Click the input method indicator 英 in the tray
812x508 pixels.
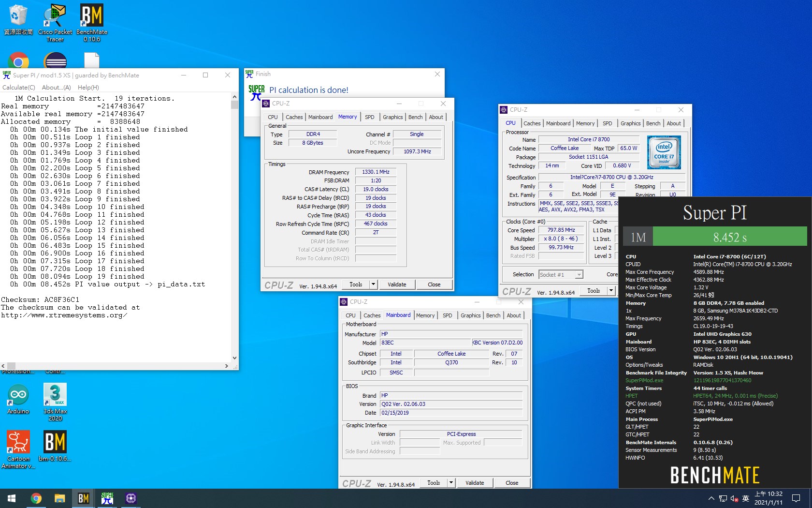point(746,498)
